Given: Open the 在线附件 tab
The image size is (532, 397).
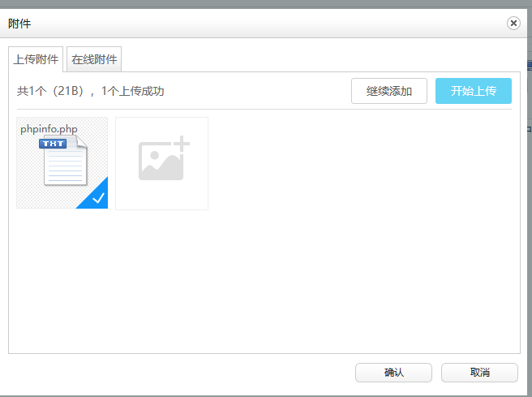Looking at the screenshot, I should coord(94,59).
